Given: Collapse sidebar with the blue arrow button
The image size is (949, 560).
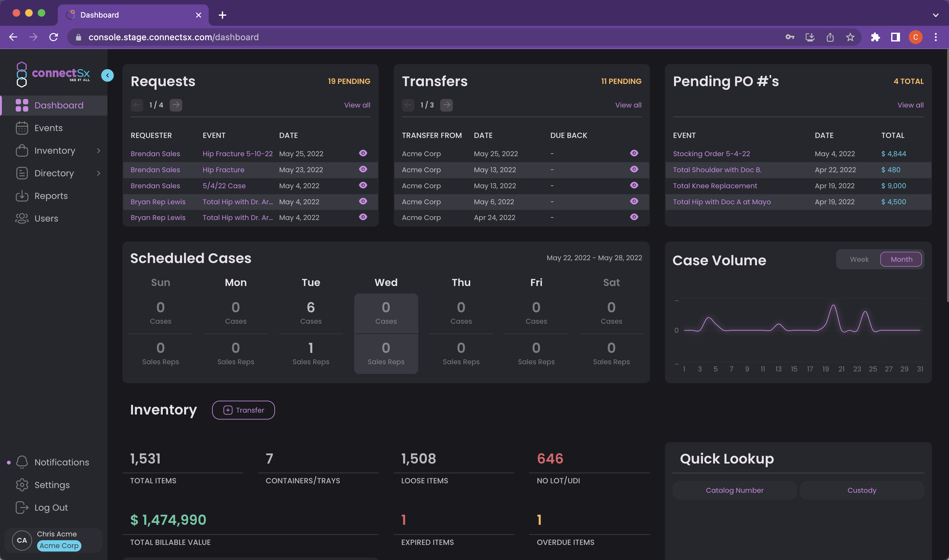Looking at the screenshot, I should coord(107,75).
